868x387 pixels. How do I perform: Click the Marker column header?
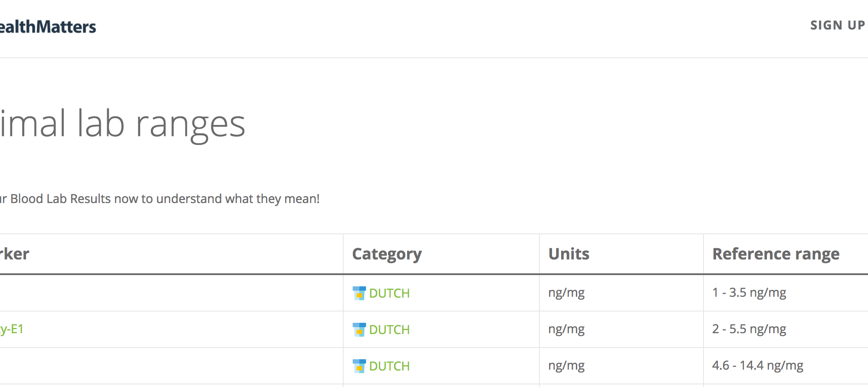point(15,254)
